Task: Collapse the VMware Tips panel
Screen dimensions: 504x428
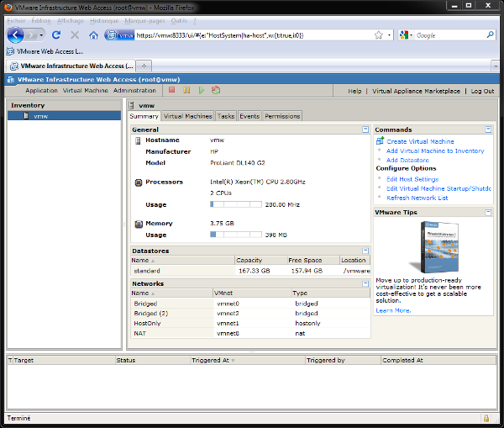Action: pyautogui.click(x=488, y=212)
